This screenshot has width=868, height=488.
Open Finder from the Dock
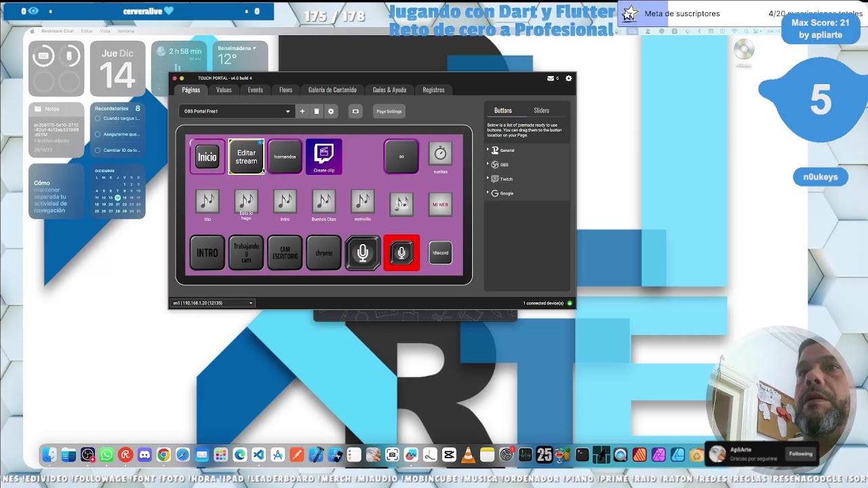tap(50, 455)
